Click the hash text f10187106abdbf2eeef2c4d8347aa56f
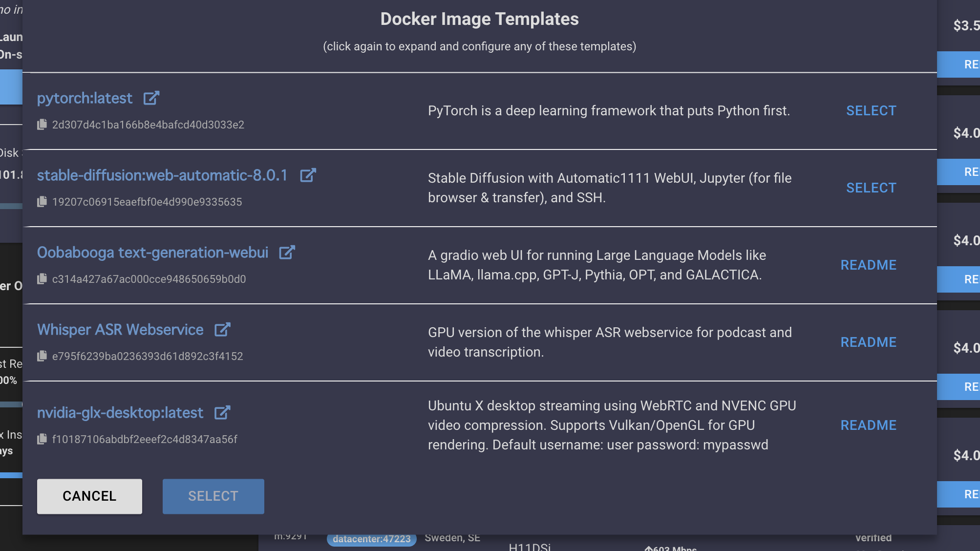980x551 pixels. (145, 440)
